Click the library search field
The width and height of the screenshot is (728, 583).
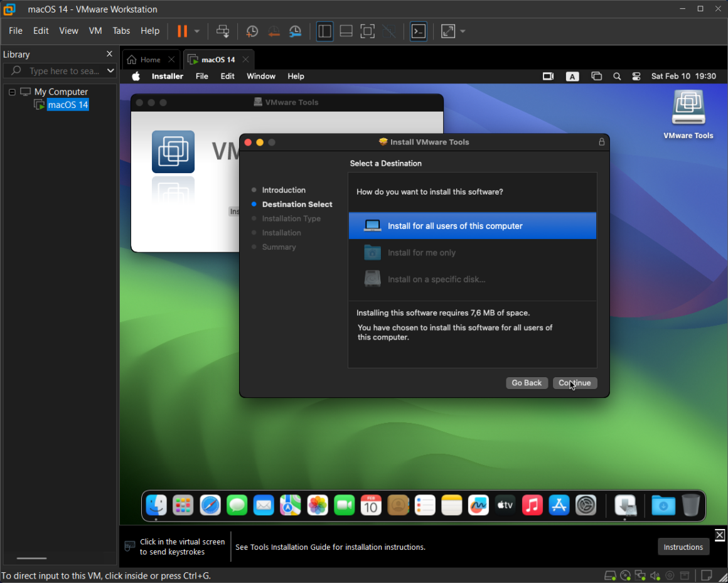[x=59, y=70]
